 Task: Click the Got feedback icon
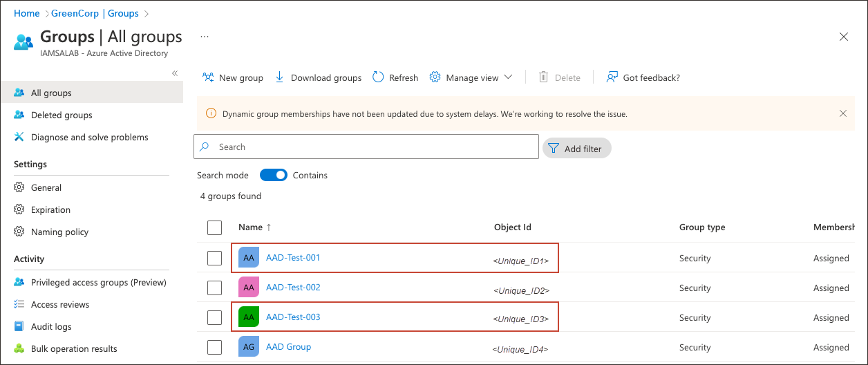(x=612, y=77)
